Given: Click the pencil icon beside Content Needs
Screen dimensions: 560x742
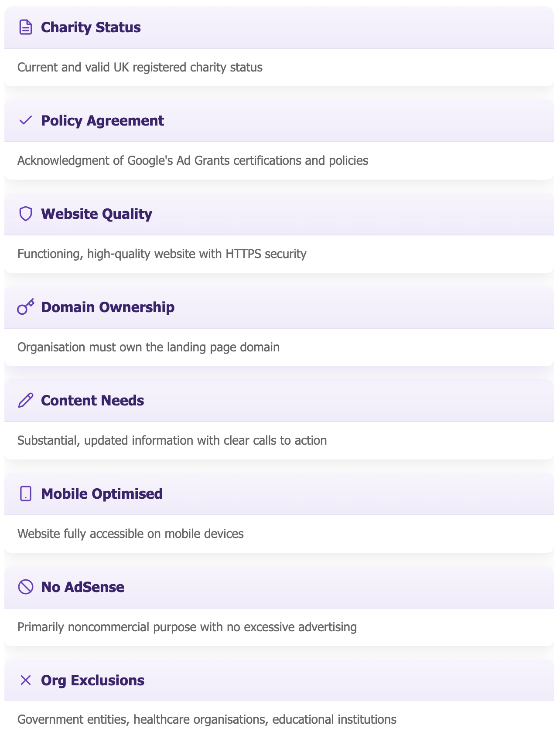Looking at the screenshot, I should click(x=26, y=400).
